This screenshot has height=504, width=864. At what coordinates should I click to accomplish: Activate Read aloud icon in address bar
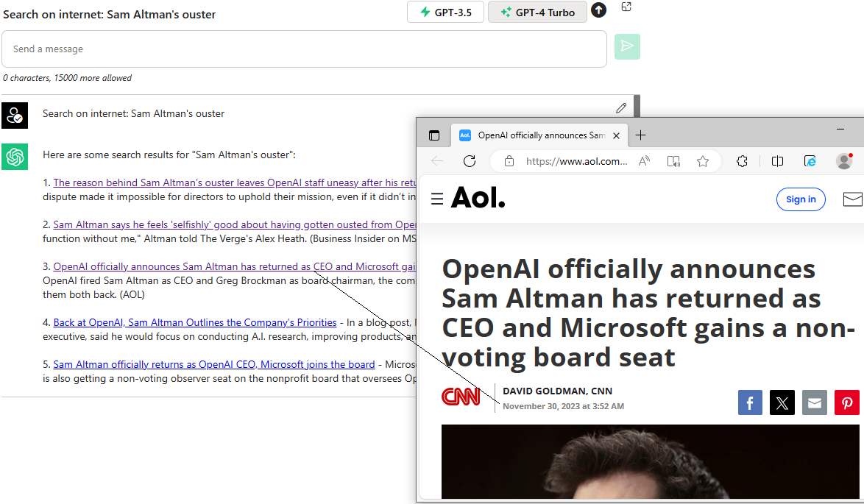644,161
